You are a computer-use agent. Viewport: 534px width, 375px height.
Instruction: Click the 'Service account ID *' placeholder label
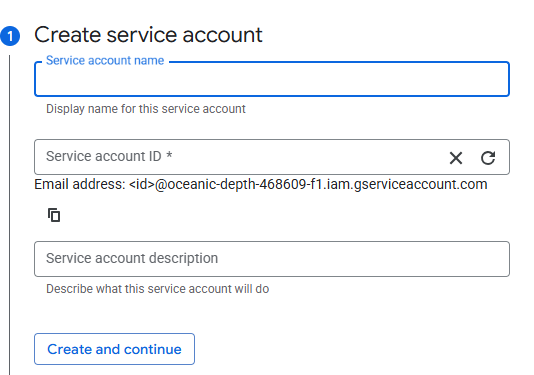(109, 156)
